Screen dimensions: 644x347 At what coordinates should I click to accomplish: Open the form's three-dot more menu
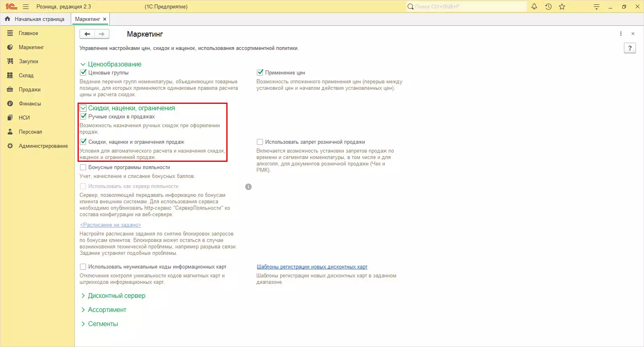(621, 34)
